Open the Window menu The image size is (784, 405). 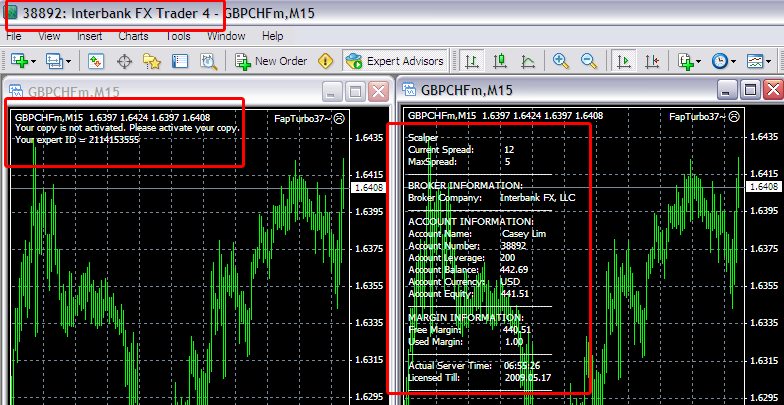coord(226,36)
